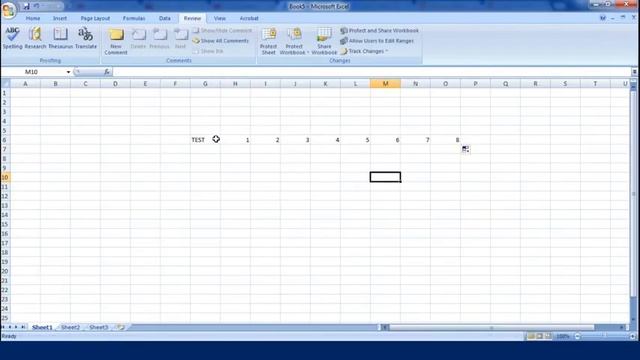Click the Name Box field showing M10

tap(31, 72)
